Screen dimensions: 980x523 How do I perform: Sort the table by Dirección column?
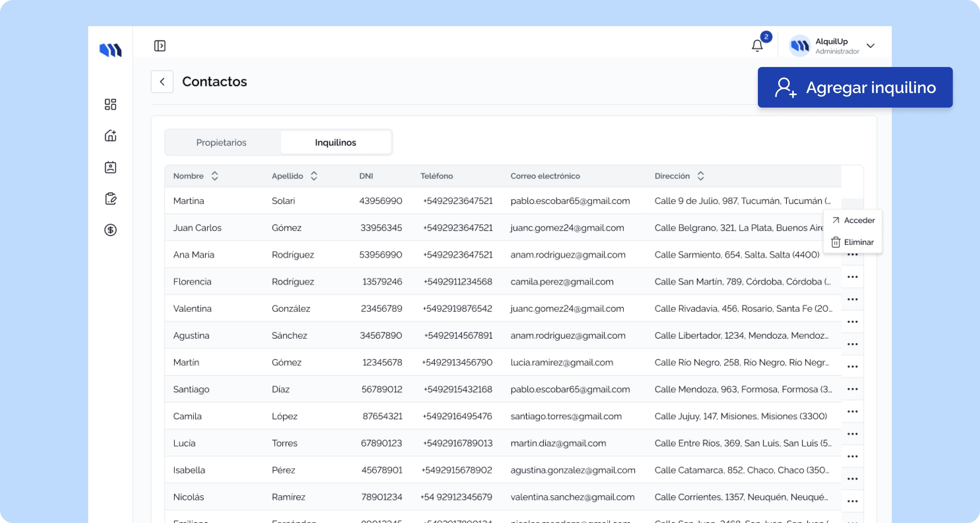pos(700,176)
